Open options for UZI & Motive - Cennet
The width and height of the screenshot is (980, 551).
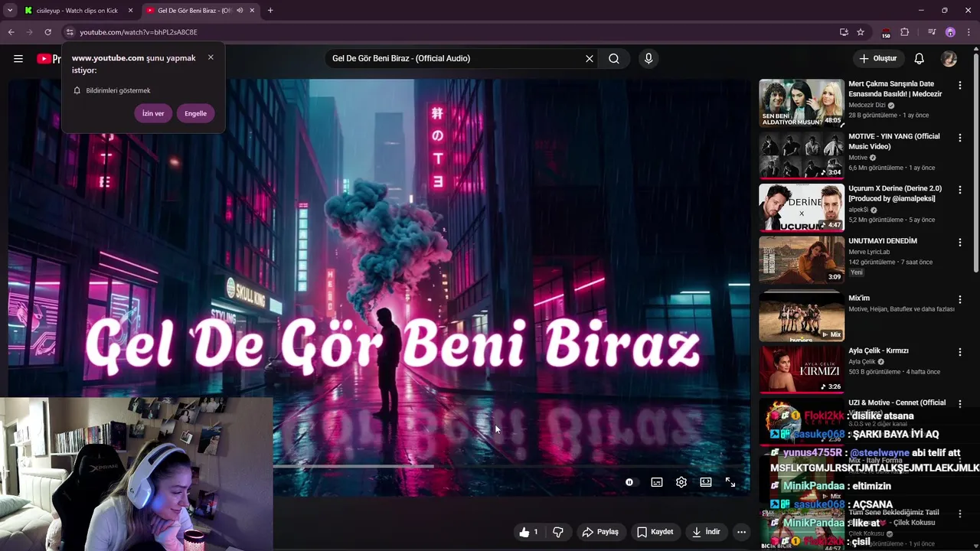(x=959, y=404)
